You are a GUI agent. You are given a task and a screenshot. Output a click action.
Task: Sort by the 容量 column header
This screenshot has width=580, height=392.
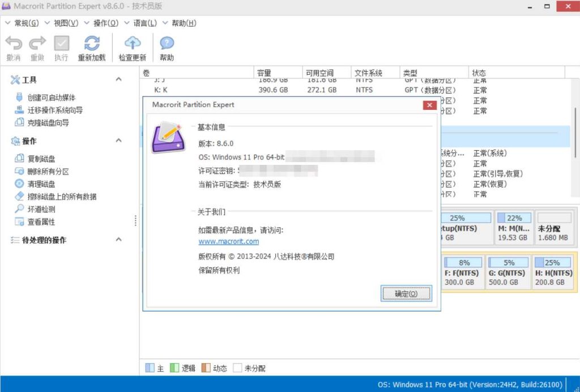coord(278,73)
